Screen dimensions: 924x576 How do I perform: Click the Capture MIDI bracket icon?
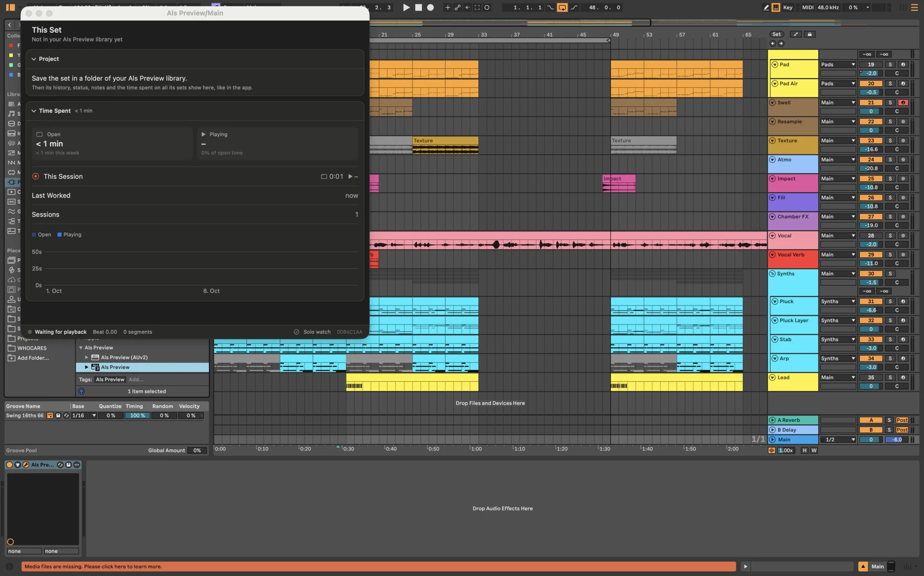pyautogui.click(x=477, y=7)
